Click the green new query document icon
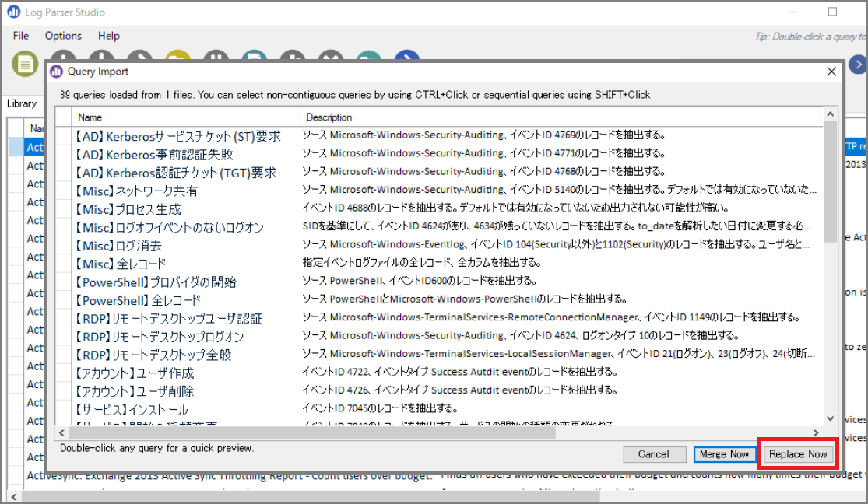 pyautogui.click(x=25, y=65)
